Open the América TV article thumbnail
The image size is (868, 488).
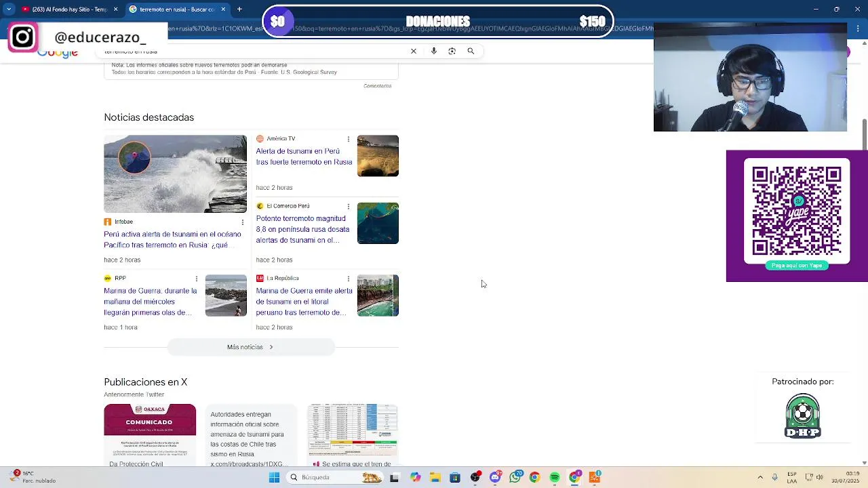378,156
